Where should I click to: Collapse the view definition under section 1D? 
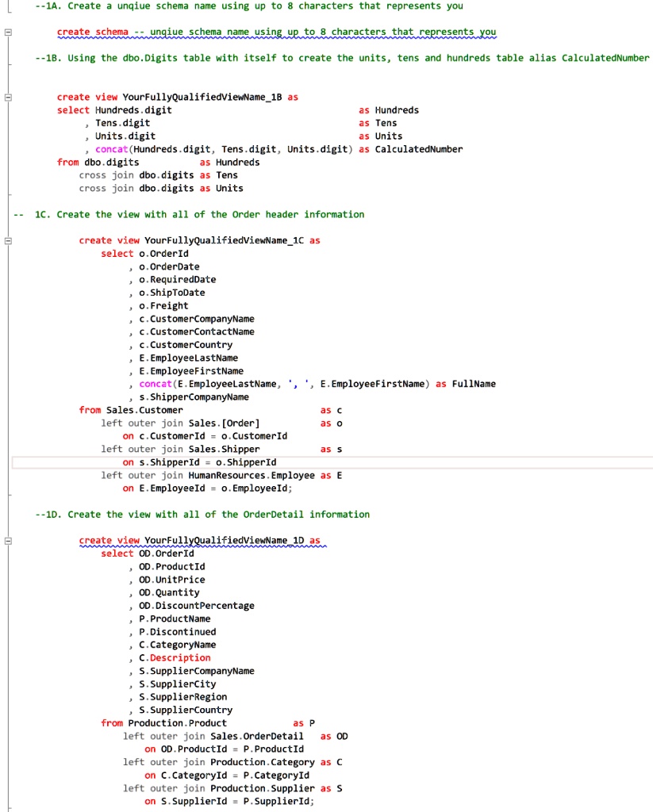pos(6,540)
